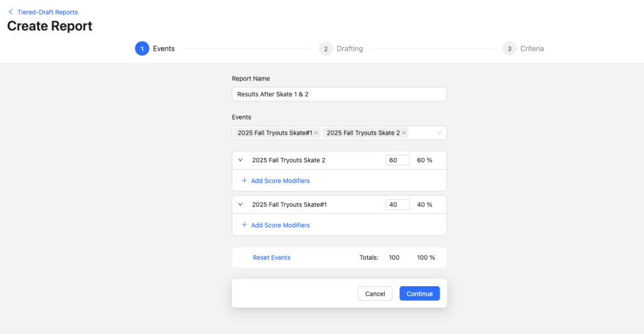Edit the Skate#1 weight field showing 40
The width and height of the screenshot is (644, 334).
pos(397,204)
